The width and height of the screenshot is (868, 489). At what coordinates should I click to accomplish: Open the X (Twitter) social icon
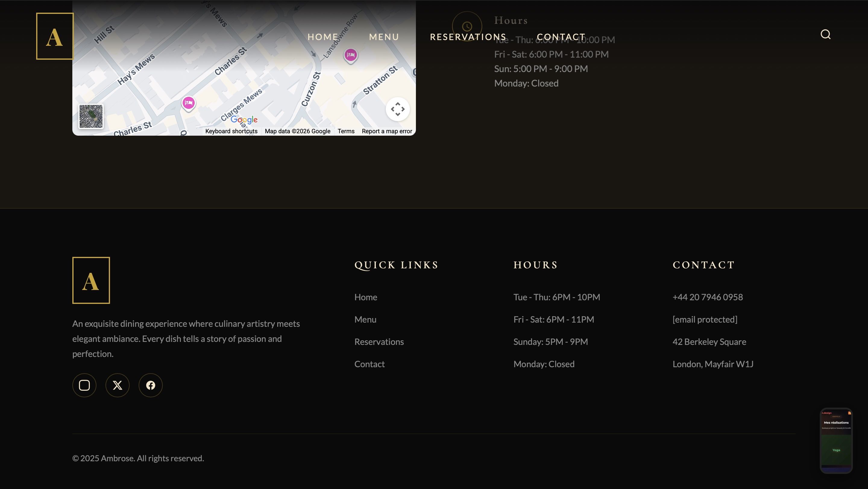point(117,385)
